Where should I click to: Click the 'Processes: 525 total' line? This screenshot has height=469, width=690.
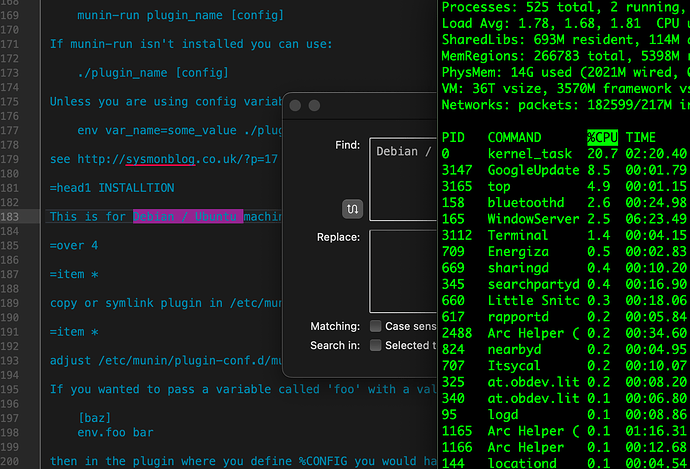(566, 7)
